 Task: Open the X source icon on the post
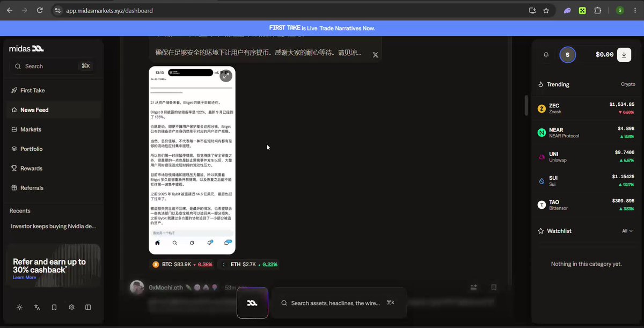coord(375,55)
